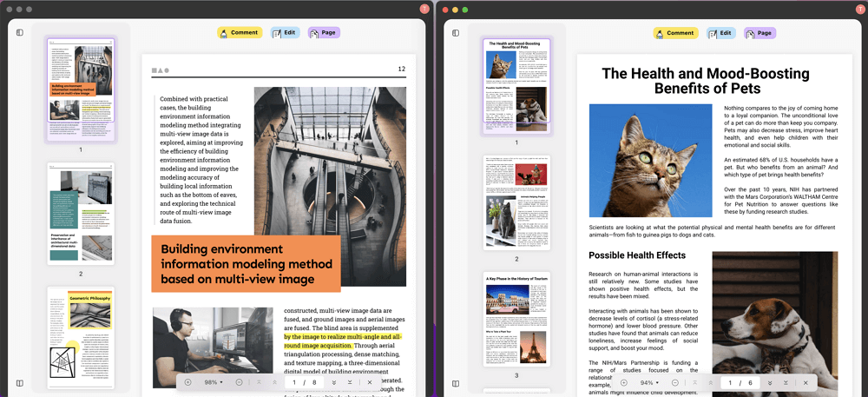Open Comment mode in the left window
This screenshot has height=397, width=868.
240,33
